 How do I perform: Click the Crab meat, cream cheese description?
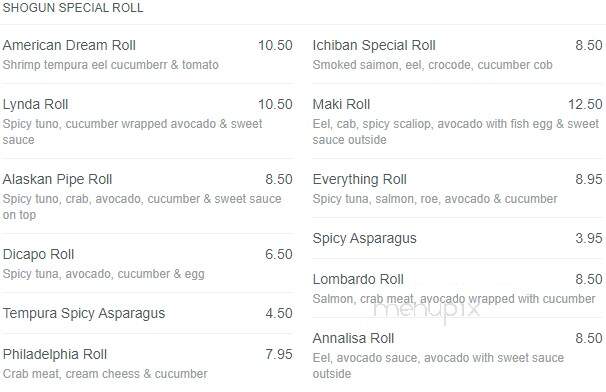coord(105,374)
